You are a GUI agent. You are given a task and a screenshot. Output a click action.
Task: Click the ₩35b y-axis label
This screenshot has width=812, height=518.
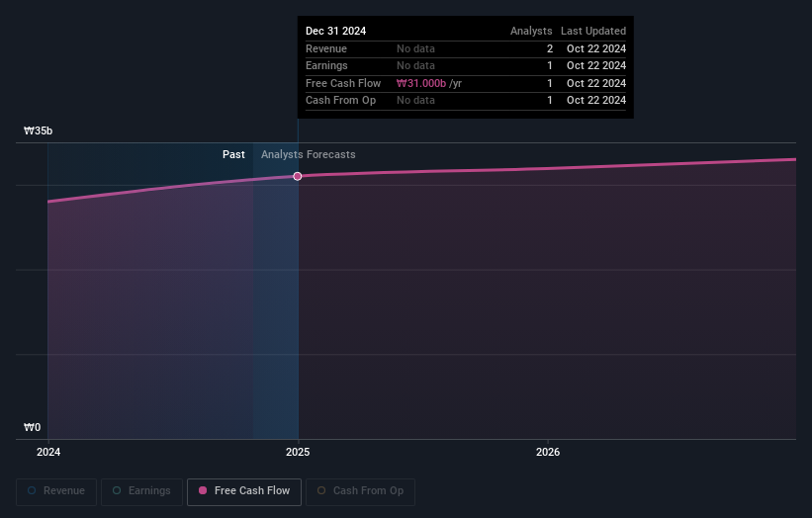[39, 130]
